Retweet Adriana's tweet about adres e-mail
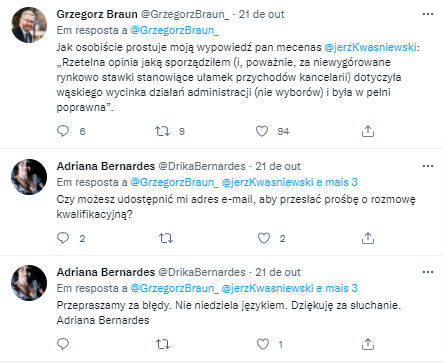This screenshot has width=444, height=363. pyautogui.click(x=166, y=238)
